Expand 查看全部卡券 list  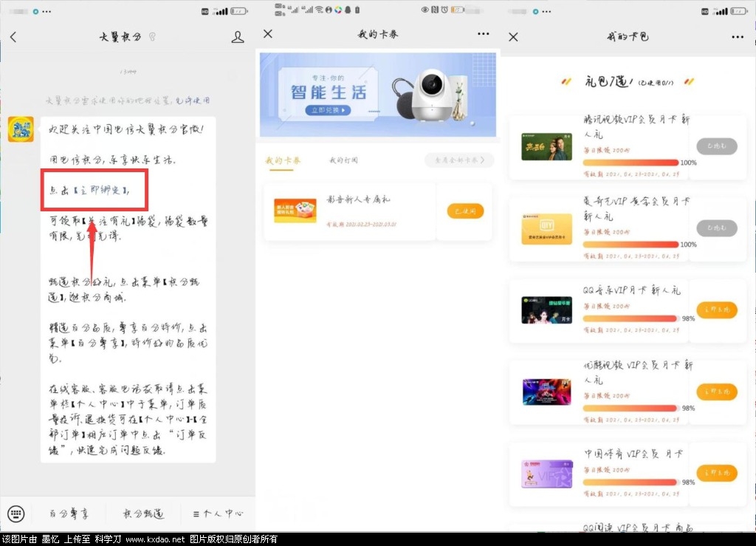pyautogui.click(x=459, y=160)
